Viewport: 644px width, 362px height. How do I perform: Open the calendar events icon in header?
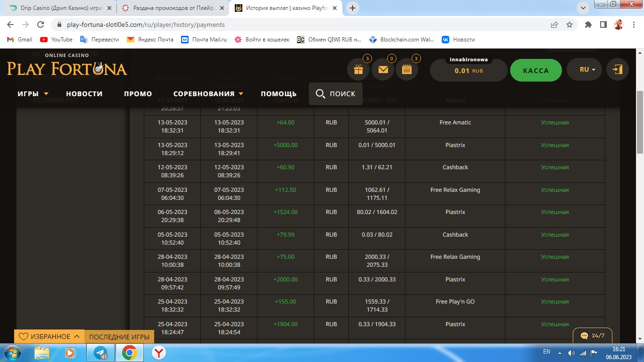click(407, 70)
